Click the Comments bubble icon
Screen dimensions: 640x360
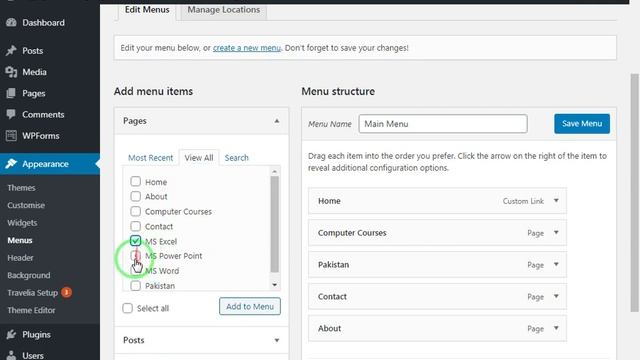(x=11, y=114)
